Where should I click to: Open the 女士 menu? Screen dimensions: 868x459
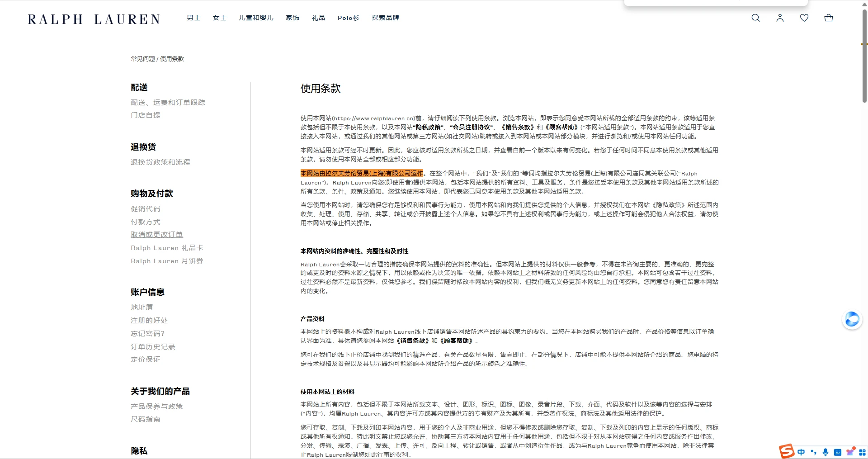tap(219, 18)
